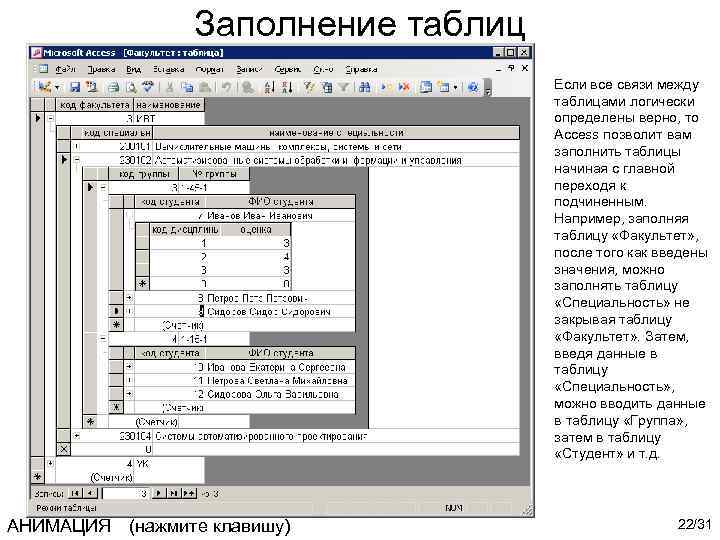The height and width of the screenshot is (540, 720).
Task: Collapse the ИВТ faculty row
Action: pos(51,118)
